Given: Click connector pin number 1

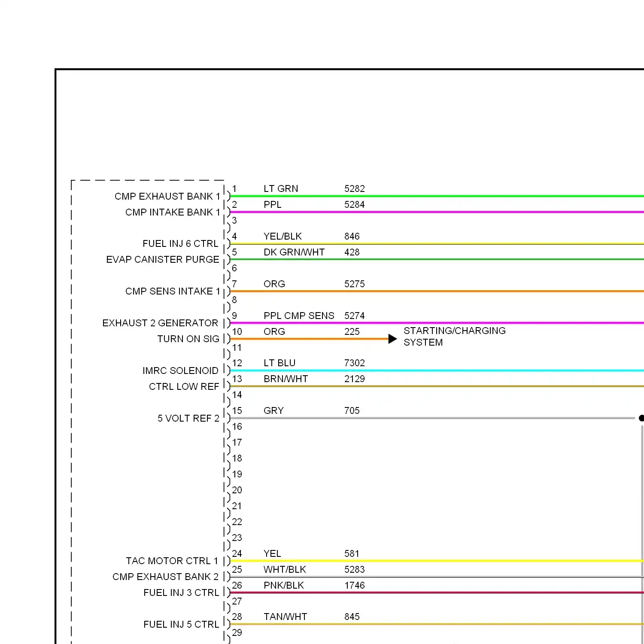Looking at the screenshot, I should [x=234, y=188].
